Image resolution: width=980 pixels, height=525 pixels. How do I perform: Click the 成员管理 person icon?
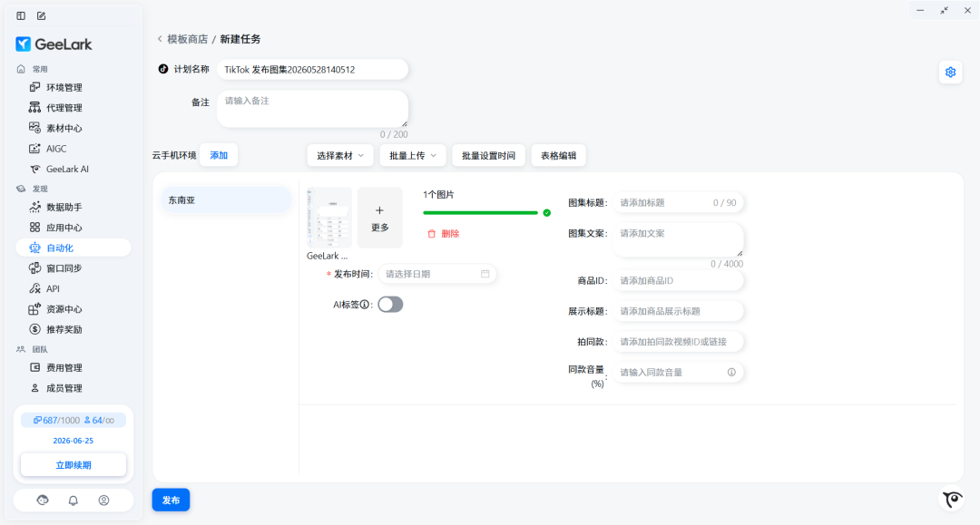click(35, 388)
